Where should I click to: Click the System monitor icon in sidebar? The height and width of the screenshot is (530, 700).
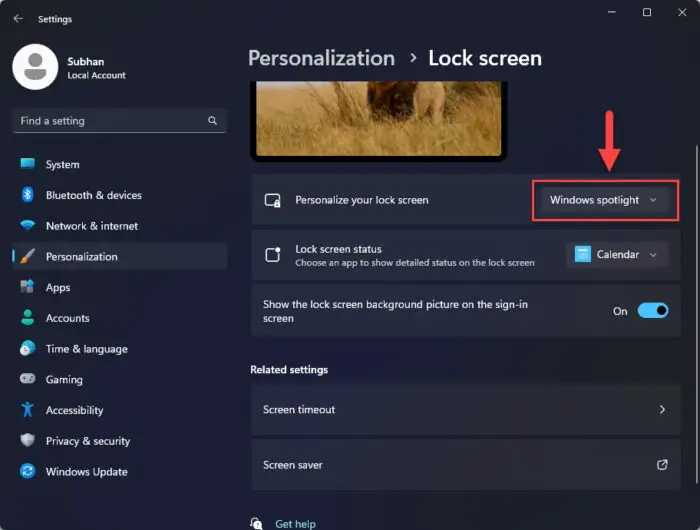(x=27, y=164)
